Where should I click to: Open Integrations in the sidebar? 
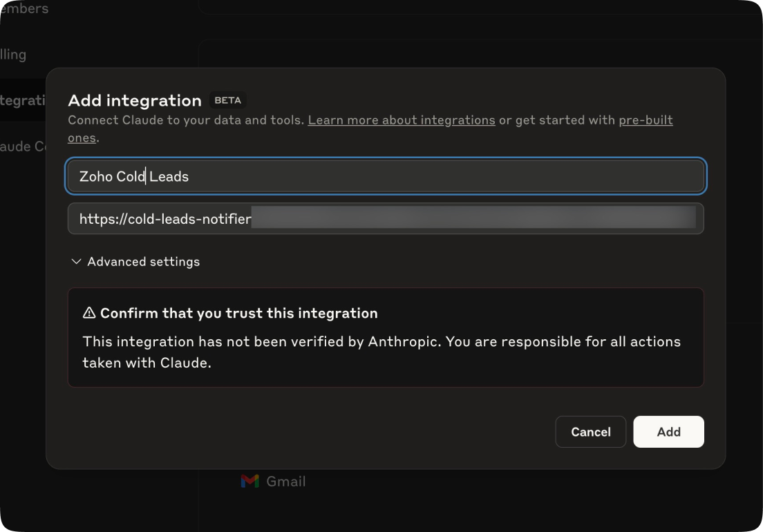pos(23,100)
